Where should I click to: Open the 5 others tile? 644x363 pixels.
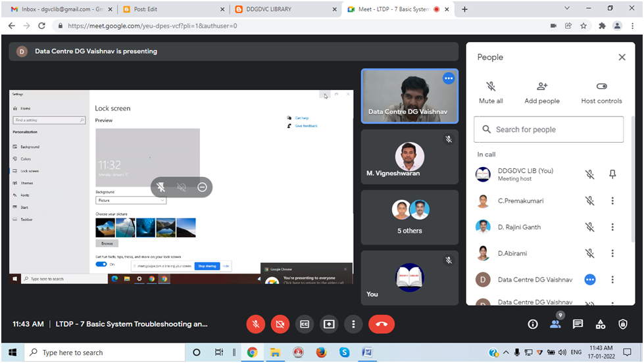pyautogui.click(x=409, y=217)
